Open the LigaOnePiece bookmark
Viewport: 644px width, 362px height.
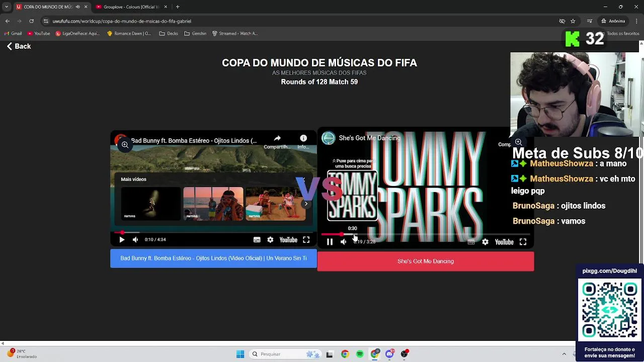tap(78, 34)
